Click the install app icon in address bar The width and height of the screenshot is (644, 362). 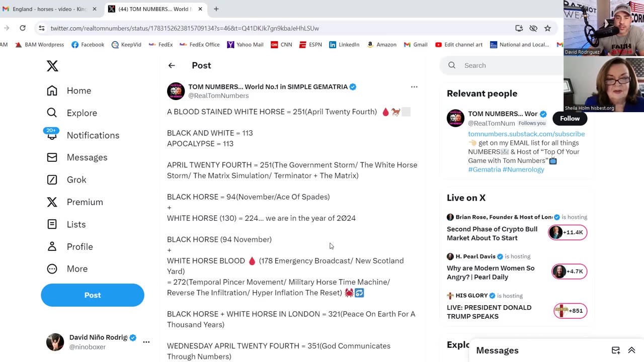pyautogui.click(x=519, y=28)
